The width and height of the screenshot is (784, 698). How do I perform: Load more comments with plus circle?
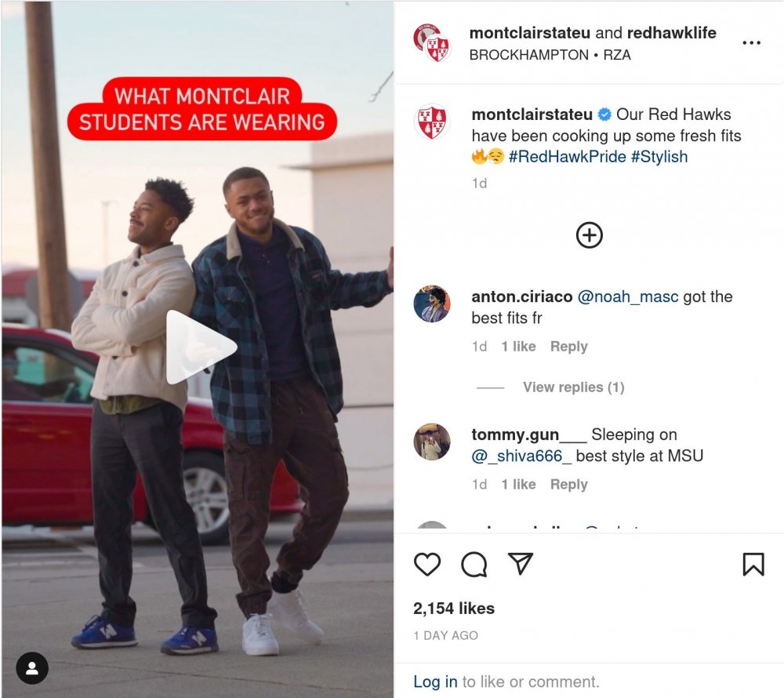[x=589, y=235]
